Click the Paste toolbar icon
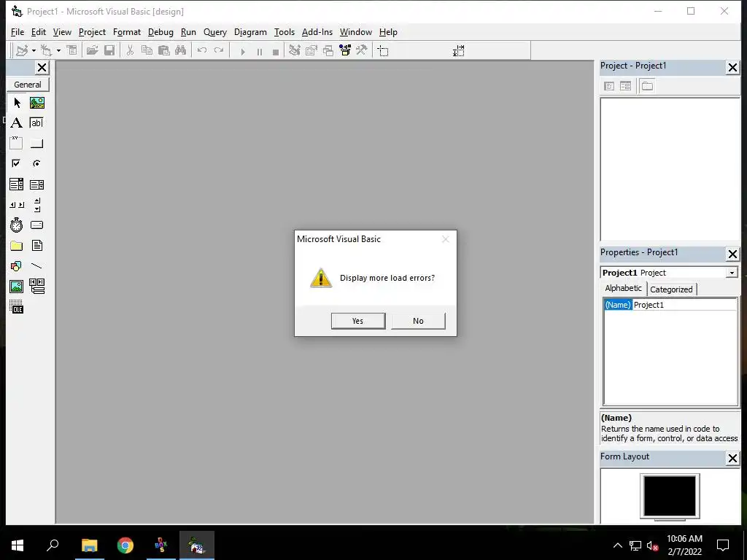The width and height of the screenshot is (747, 560). click(164, 50)
